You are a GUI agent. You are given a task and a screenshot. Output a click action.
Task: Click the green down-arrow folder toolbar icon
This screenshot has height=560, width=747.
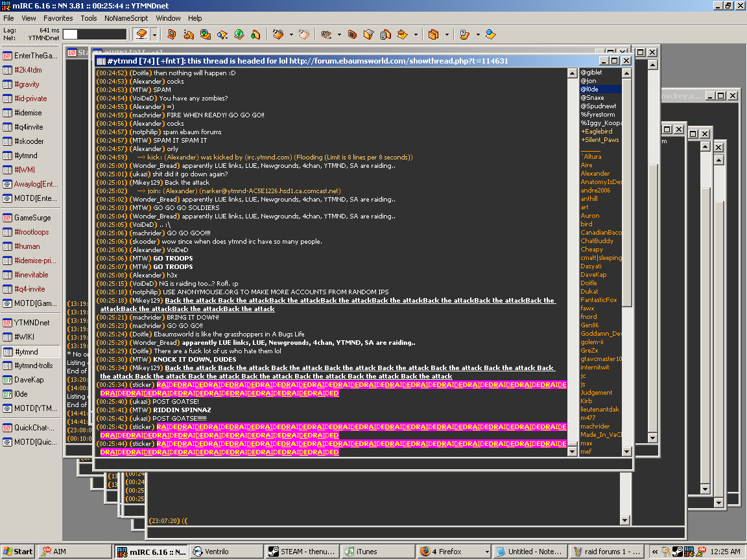point(255,34)
